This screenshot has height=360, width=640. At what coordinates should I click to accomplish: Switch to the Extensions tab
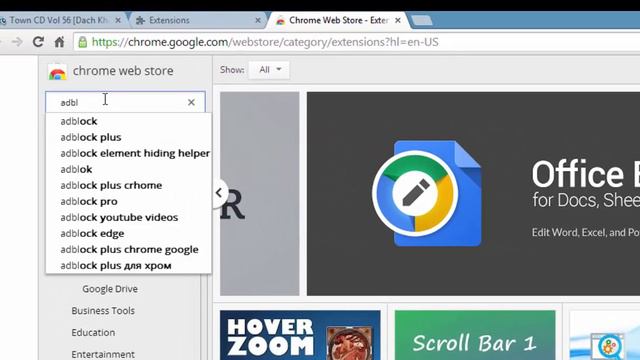198,20
